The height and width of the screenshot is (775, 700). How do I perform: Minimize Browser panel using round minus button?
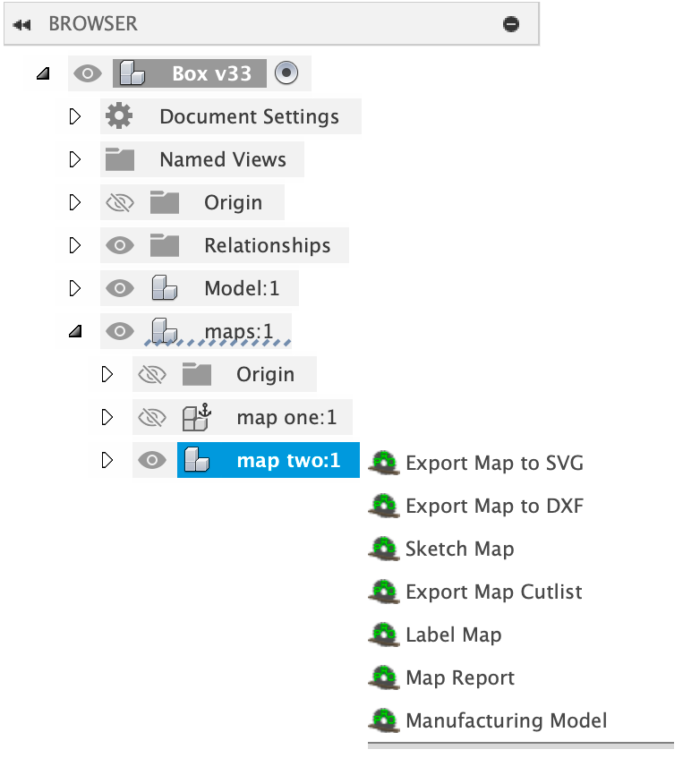(511, 24)
